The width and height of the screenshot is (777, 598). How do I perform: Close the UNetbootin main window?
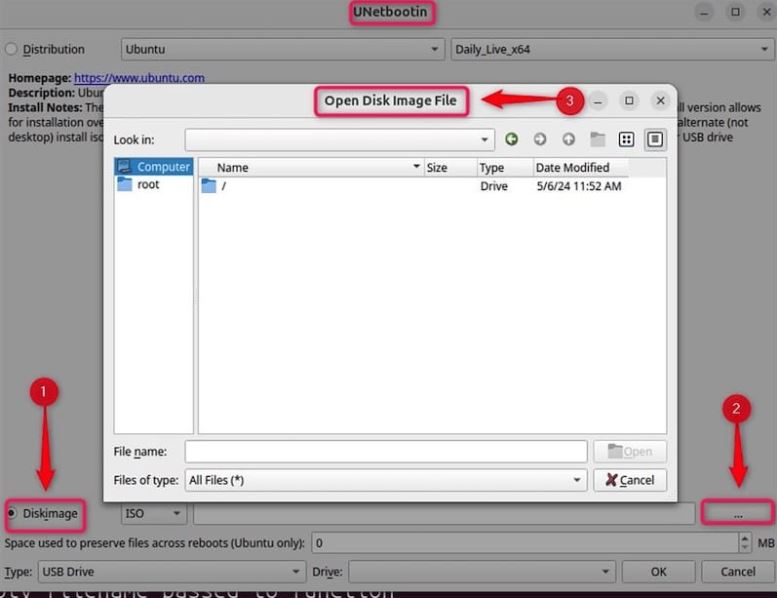tap(766, 11)
